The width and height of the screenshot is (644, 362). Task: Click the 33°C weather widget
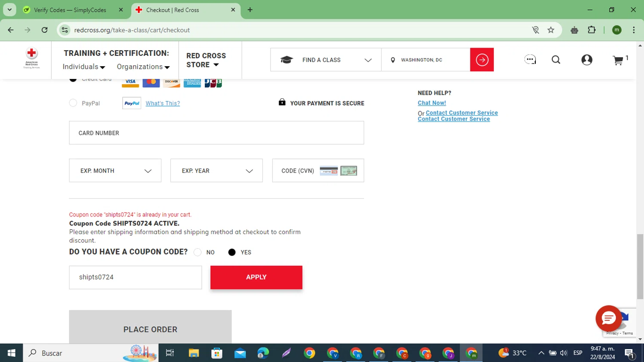point(512,353)
